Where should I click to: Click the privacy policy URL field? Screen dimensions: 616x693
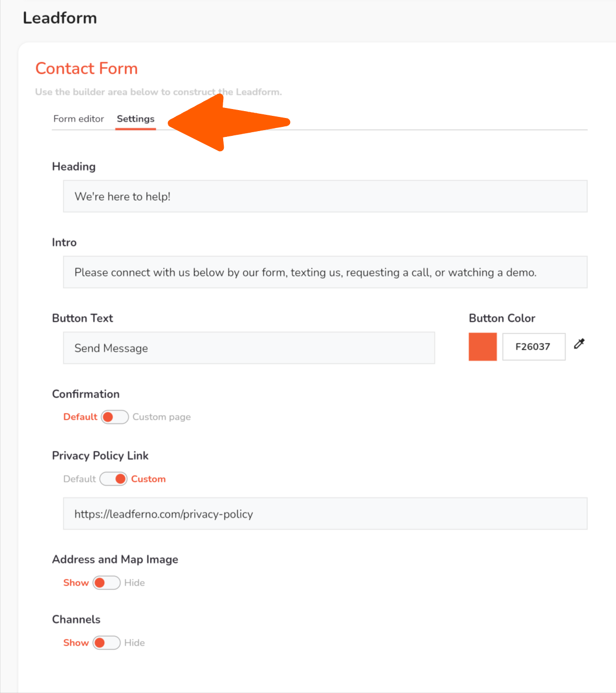coord(325,514)
